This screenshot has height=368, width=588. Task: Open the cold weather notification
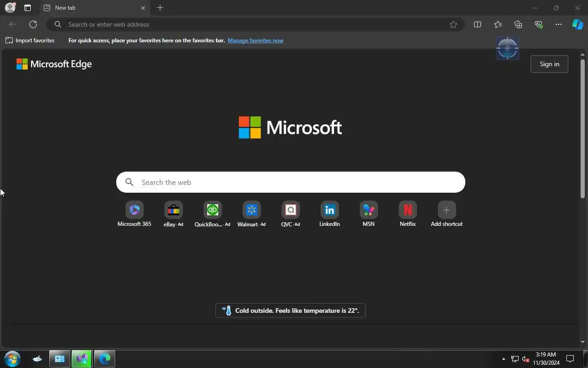click(x=290, y=310)
